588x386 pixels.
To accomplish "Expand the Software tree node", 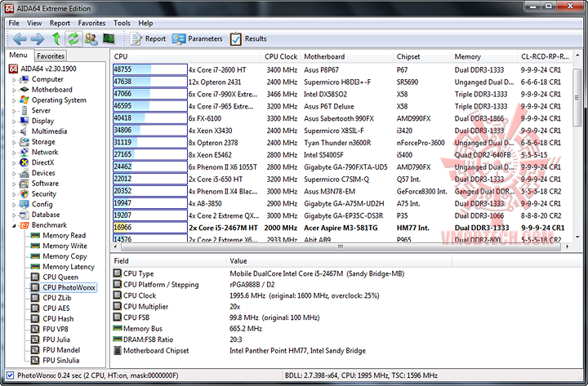I will coord(14,184).
